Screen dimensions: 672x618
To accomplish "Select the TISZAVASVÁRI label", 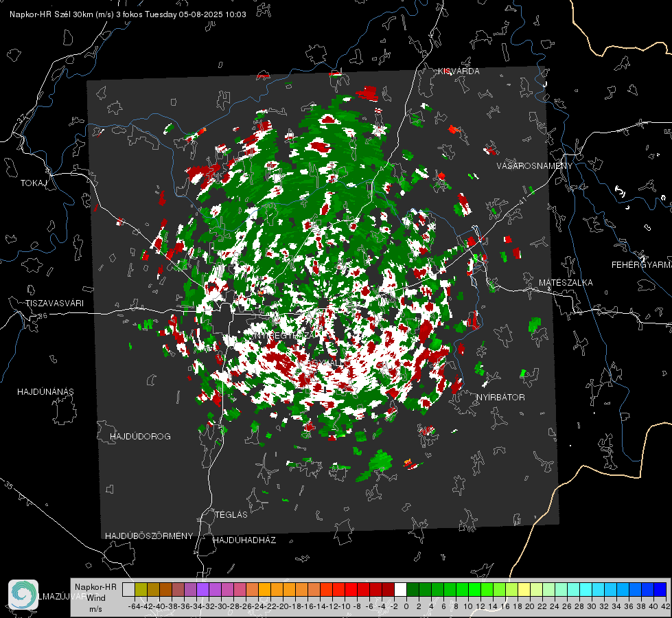I will tap(54, 304).
